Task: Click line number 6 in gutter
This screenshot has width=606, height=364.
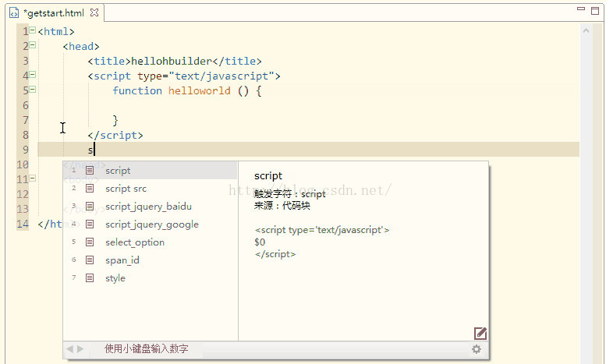Action: point(26,105)
